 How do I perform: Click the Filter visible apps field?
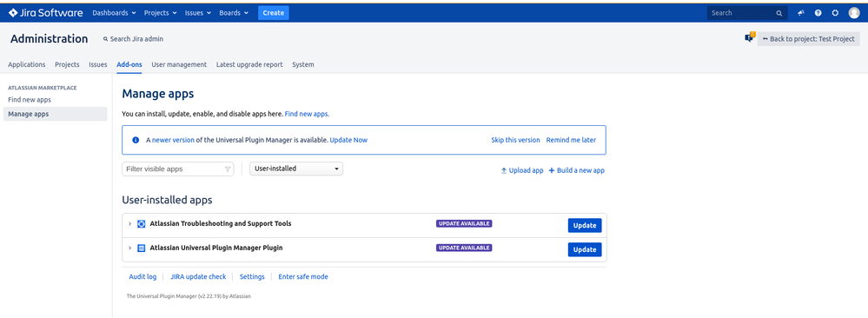[x=178, y=169]
